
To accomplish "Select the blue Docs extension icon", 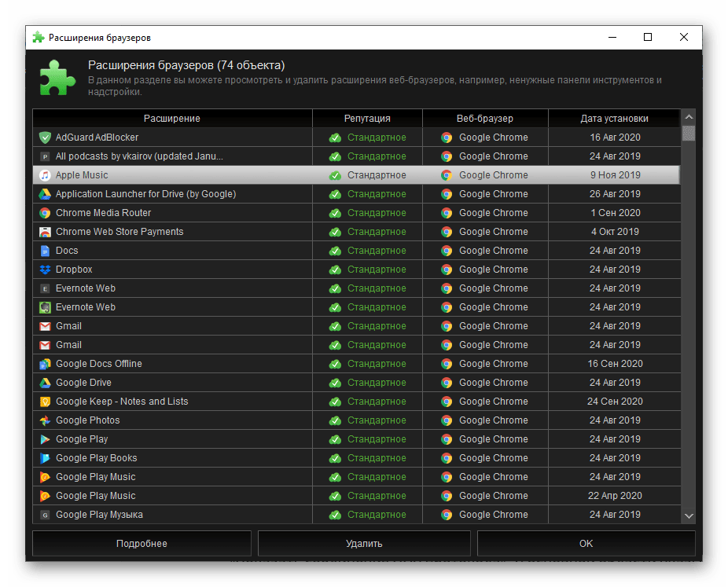I will click(x=45, y=251).
